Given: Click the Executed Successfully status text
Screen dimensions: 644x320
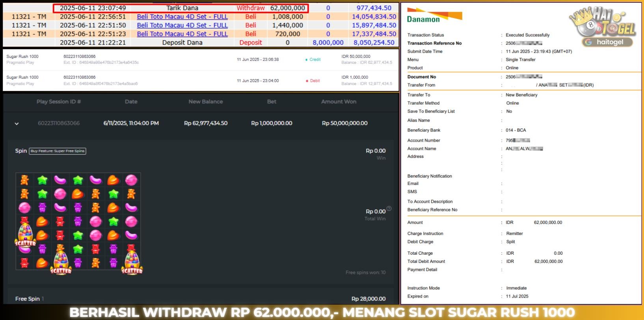Looking at the screenshot, I should point(527,35).
